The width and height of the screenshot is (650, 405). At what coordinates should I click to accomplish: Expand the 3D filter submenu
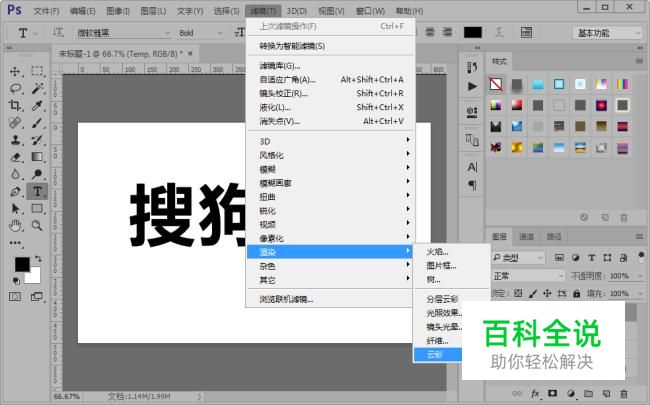click(x=330, y=141)
